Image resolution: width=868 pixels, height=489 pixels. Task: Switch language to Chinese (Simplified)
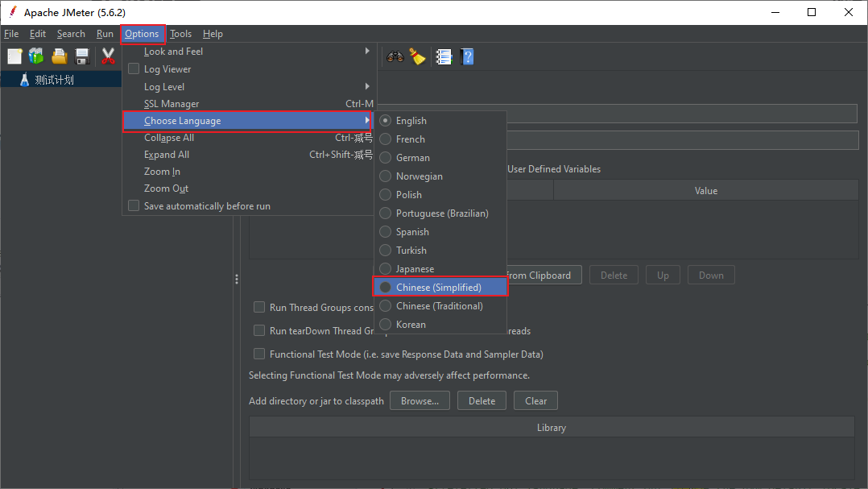(x=440, y=288)
